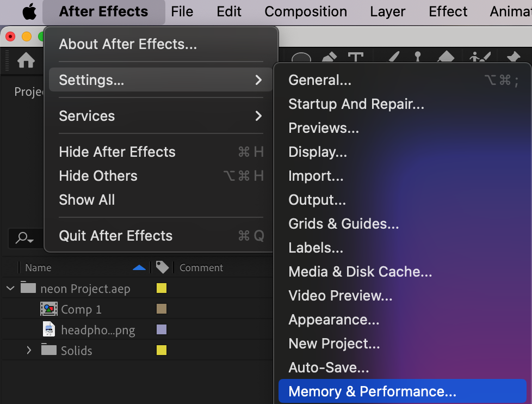532x404 pixels.
Task: Click the Home icon in toolbar
Action: pyautogui.click(x=26, y=61)
